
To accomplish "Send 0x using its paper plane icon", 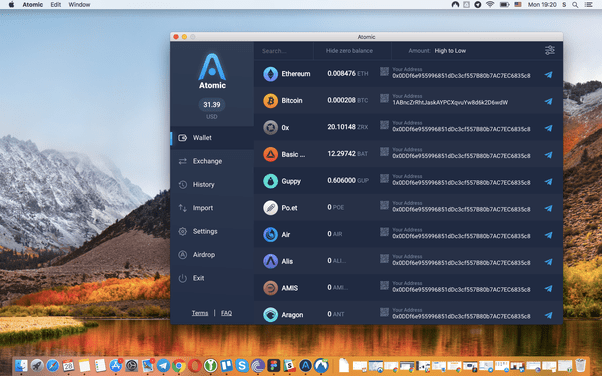I will tap(549, 128).
